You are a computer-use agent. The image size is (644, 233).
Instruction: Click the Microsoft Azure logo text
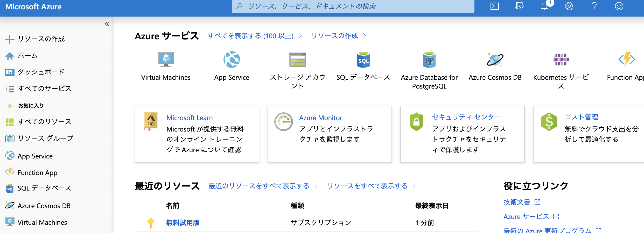(33, 6)
